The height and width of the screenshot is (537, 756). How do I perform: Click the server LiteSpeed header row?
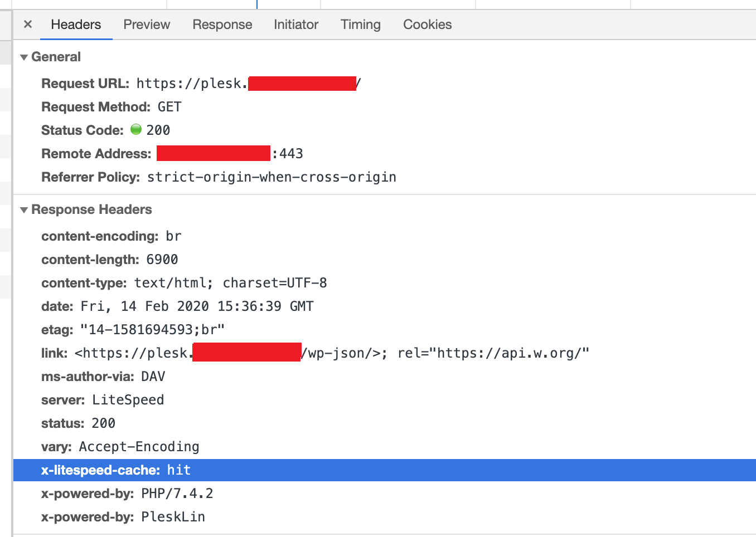coord(103,400)
